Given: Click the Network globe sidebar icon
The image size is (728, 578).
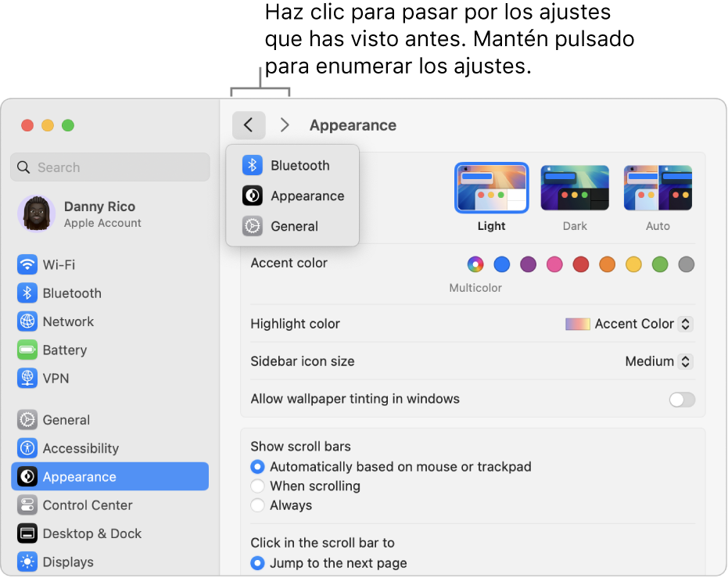Looking at the screenshot, I should (27, 321).
